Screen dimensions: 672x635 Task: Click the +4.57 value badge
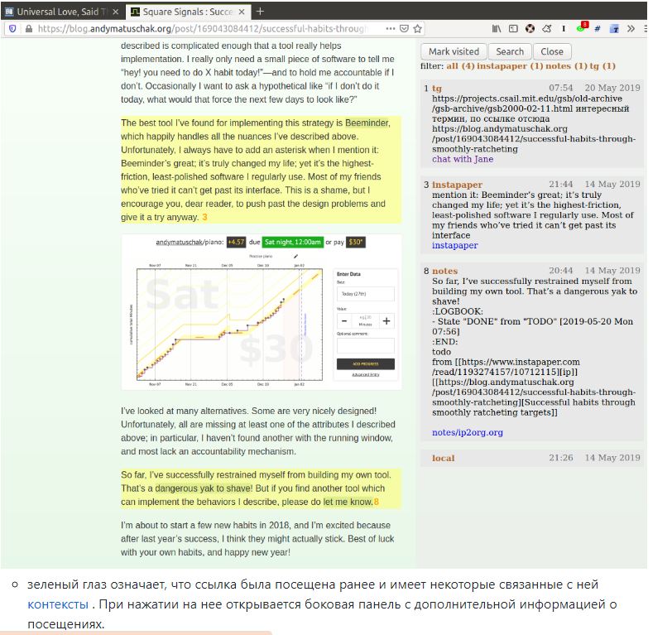pos(236,243)
